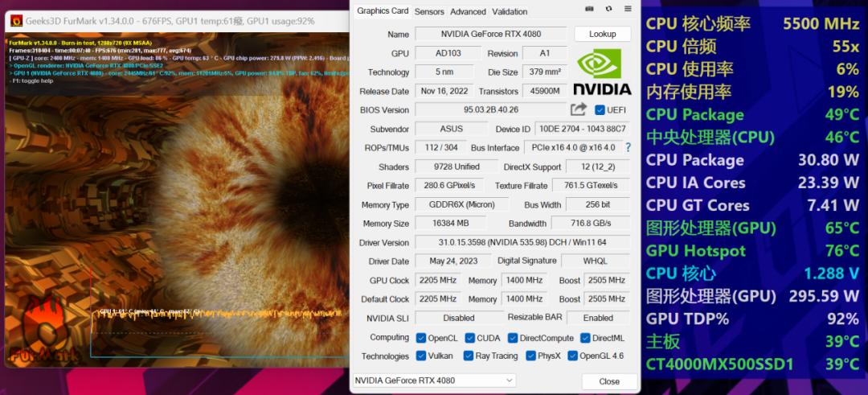This screenshot has width=868, height=395.
Task: Click the Bandwidth value 716.8 GB/s
Action: (x=590, y=224)
